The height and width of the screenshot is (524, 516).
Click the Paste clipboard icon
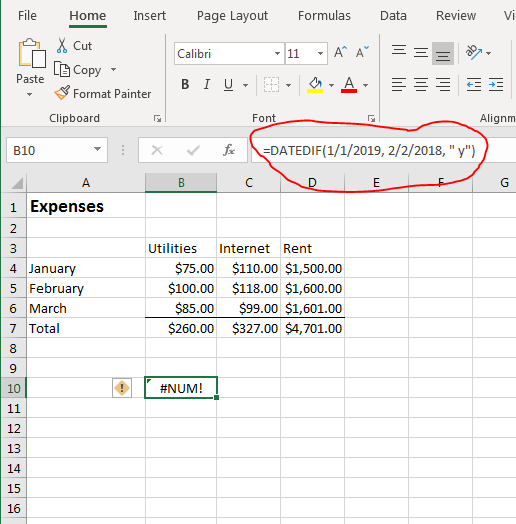coord(32,53)
